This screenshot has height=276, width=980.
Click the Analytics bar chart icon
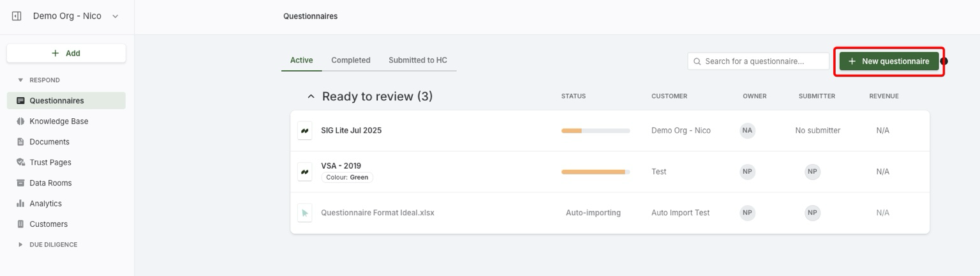click(20, 203)
